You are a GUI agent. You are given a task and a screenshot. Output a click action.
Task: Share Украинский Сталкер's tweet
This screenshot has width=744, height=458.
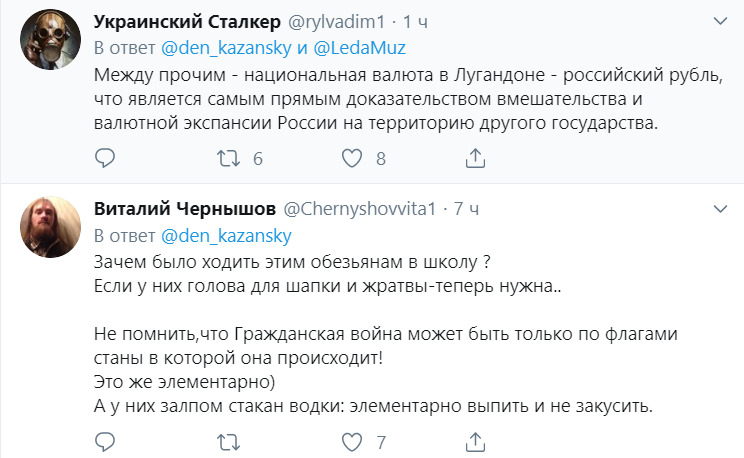pos(476,158)
